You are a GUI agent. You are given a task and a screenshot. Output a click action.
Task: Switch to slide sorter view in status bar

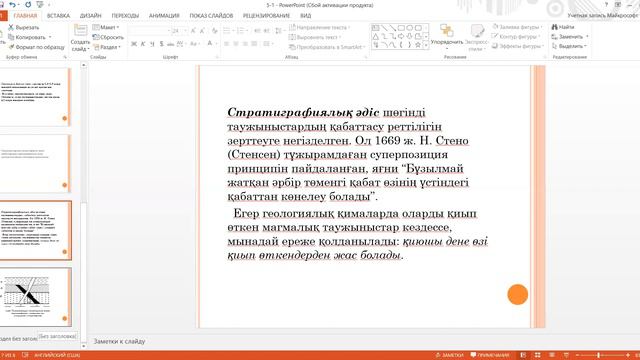pos(538,355)
